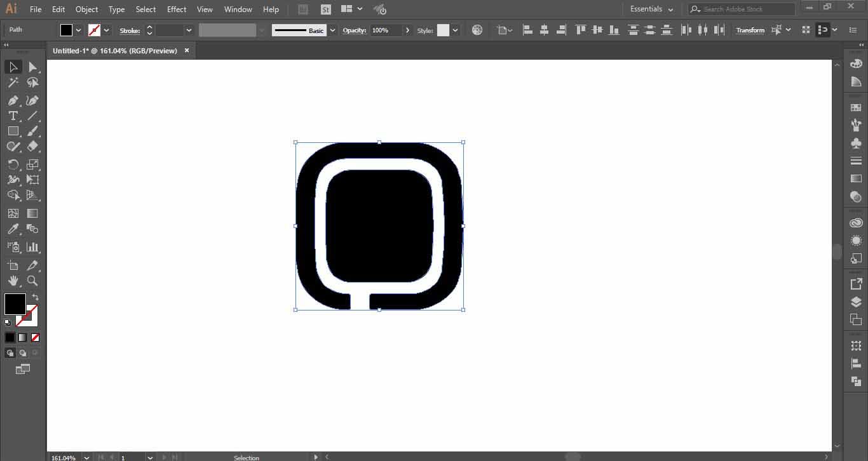Open the Stroke color dropdown in control bar
The height and width of the screenshot is (461, 868).
(107, 30)
